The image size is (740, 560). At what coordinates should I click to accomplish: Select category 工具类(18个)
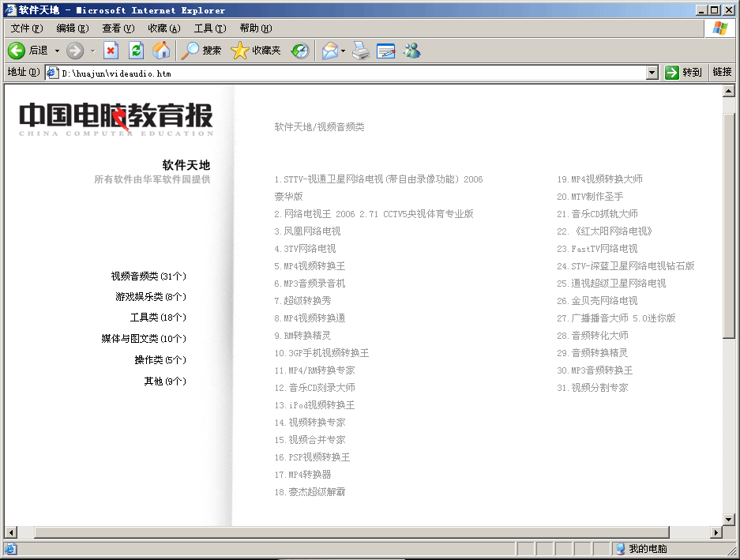pos(158,318)
